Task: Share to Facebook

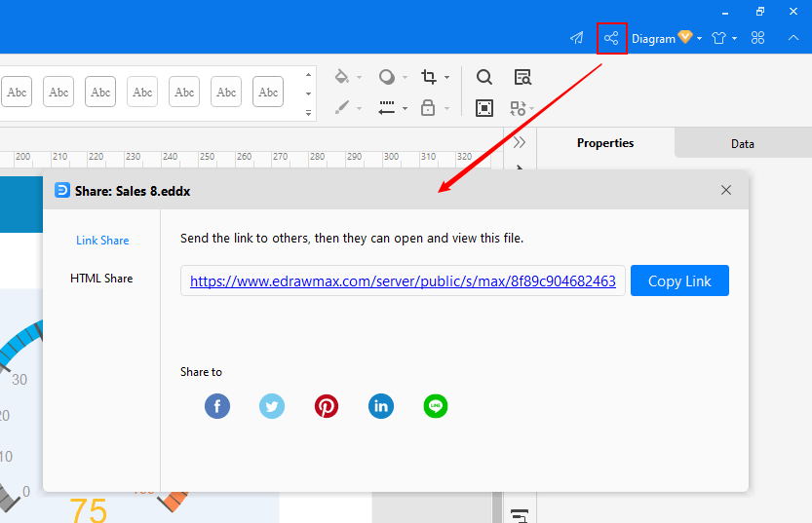Action: click(217, 406)
